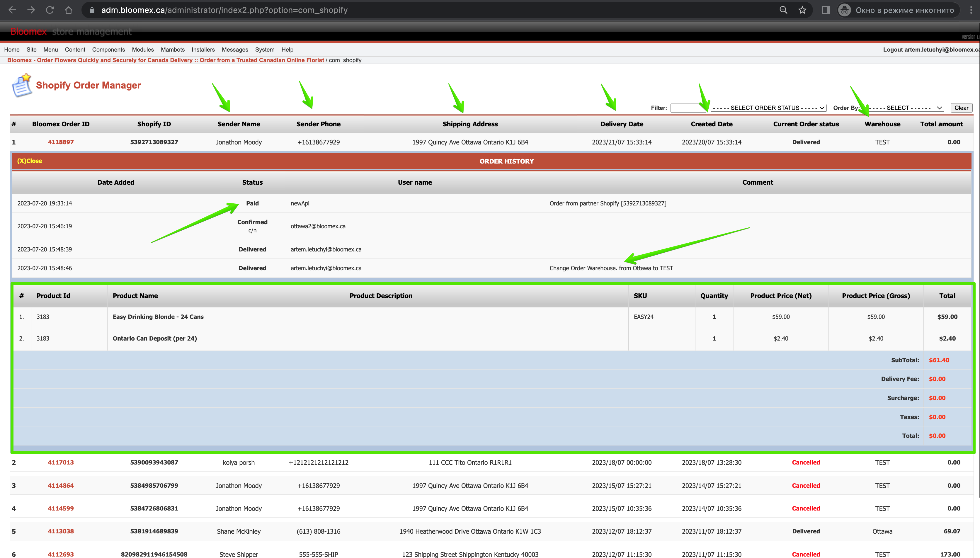Click the browser forward arrow
The height and width of the screenshot is (558, 980).
[31, 10]
